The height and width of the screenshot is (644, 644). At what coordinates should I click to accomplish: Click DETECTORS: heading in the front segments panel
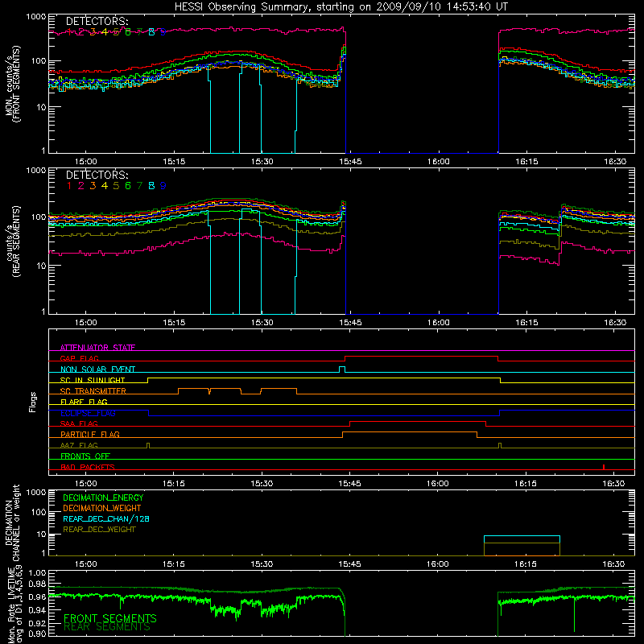[97, 22]
